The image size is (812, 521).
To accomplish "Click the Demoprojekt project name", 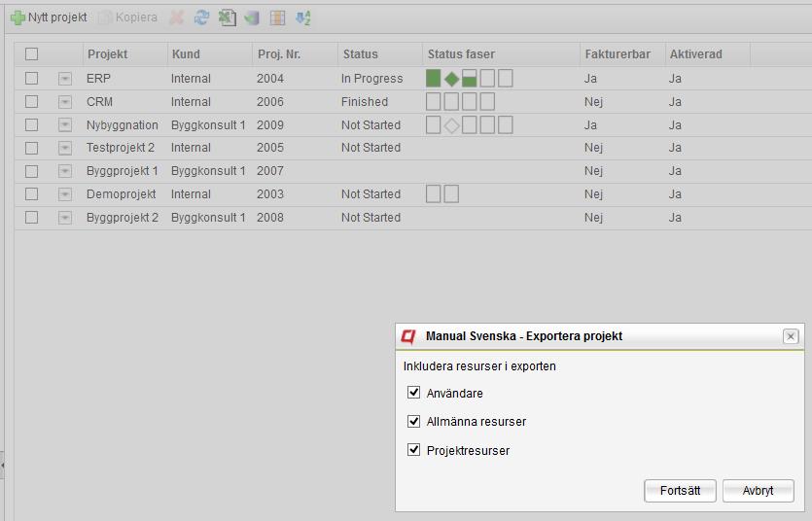I will [x=122, y=194].
